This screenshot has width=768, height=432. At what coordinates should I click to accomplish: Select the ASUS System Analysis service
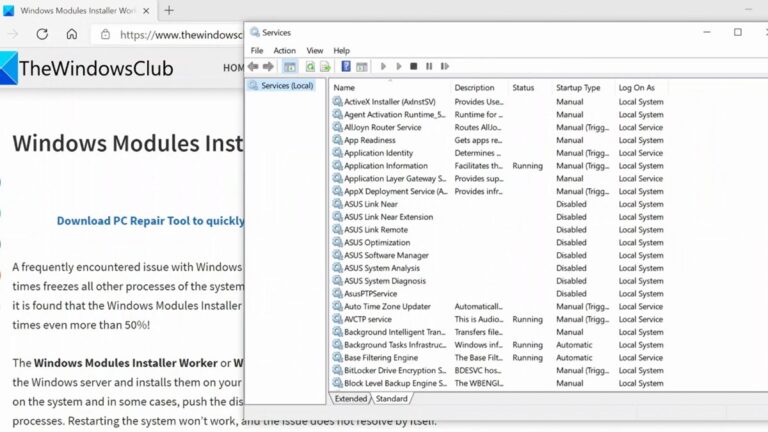[x=498, y=268]
